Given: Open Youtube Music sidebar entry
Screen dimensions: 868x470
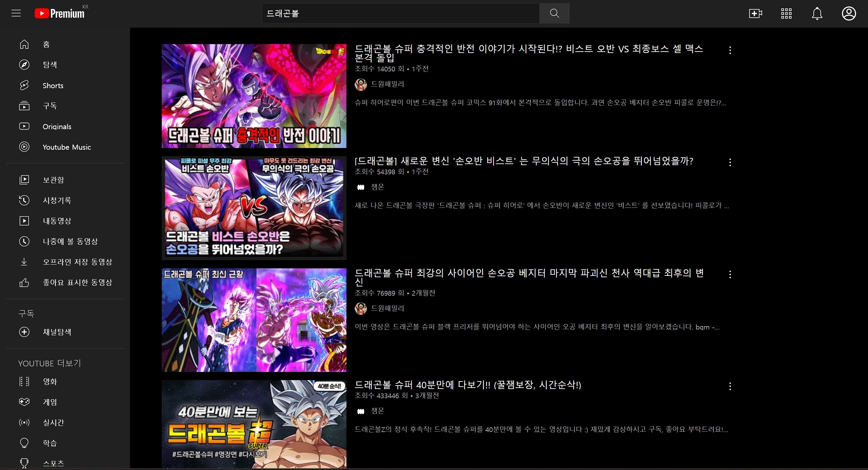Looking at the screenshot, I should click(x=66, y=147).
